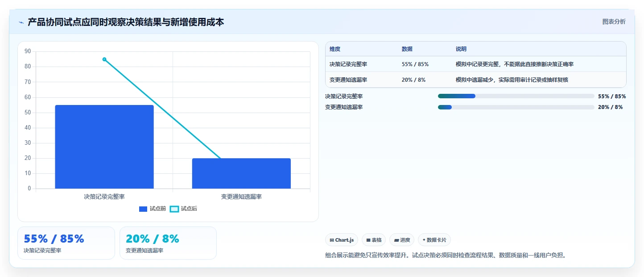Click the 说明 column header
Screen dimensions: 644x277
pyautogui.click(x=461, y=49)
